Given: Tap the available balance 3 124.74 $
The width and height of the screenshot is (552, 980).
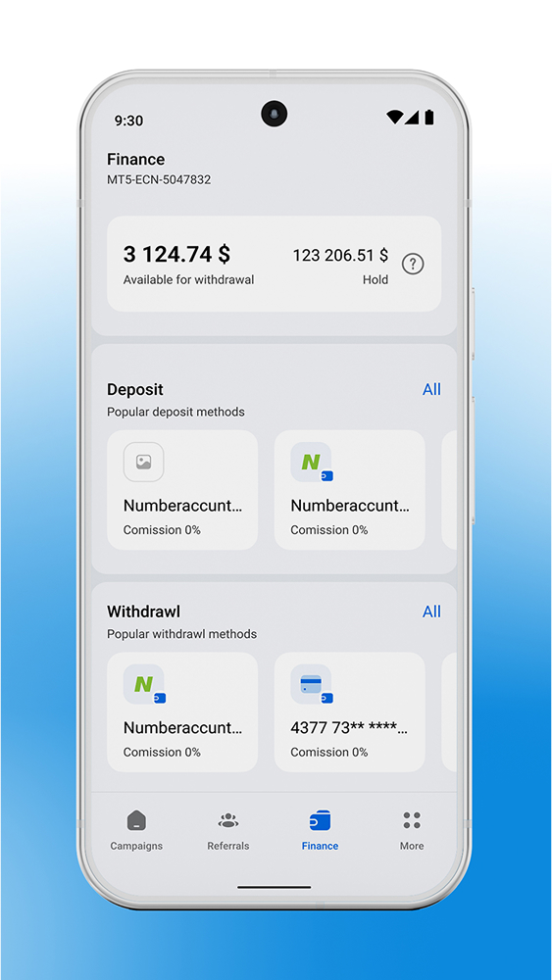Looking at the screenshot, I should (x=176, y=255).
